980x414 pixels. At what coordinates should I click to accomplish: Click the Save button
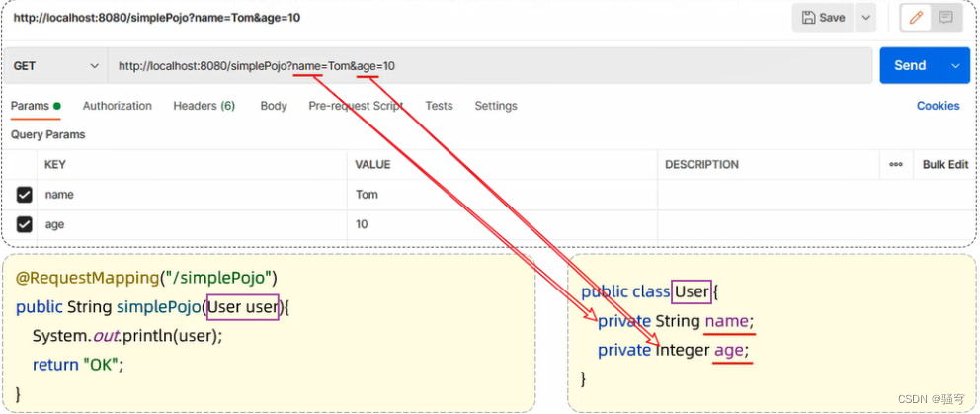click(x=823, y=18)
